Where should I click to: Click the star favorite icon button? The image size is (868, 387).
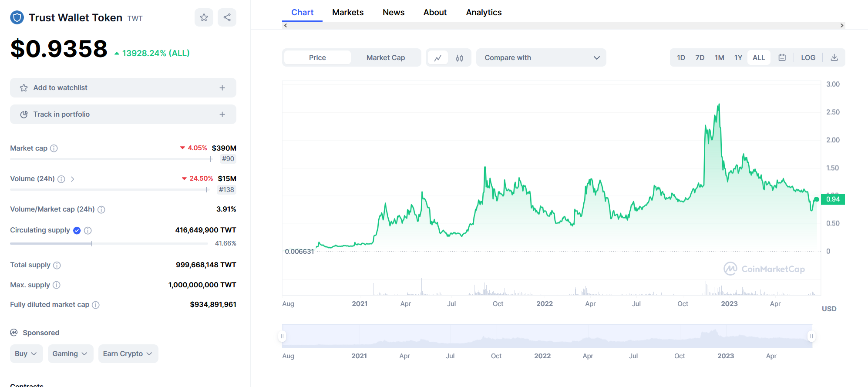[204, 17]
